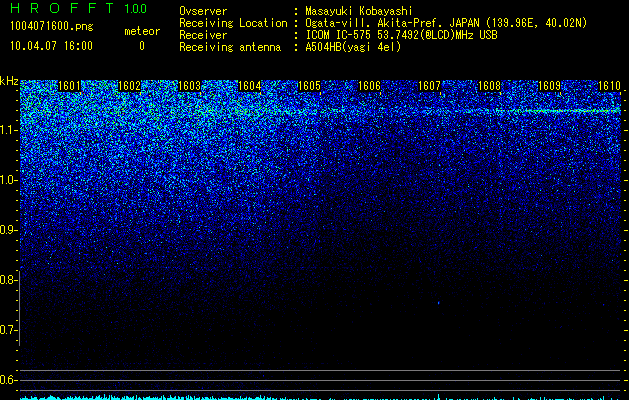Click the 1608 time marker
This screenshot has height=400, width=629.
(x=489, y=86)
